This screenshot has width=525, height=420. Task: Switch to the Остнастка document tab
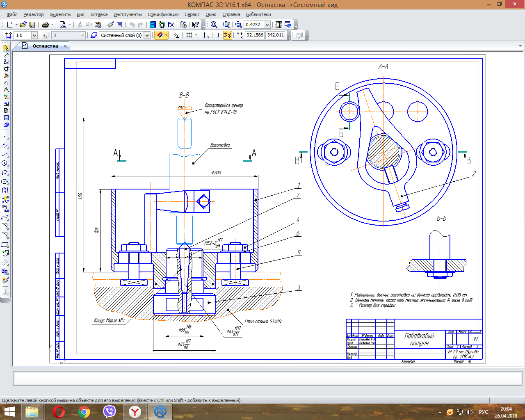click(45, 46)
